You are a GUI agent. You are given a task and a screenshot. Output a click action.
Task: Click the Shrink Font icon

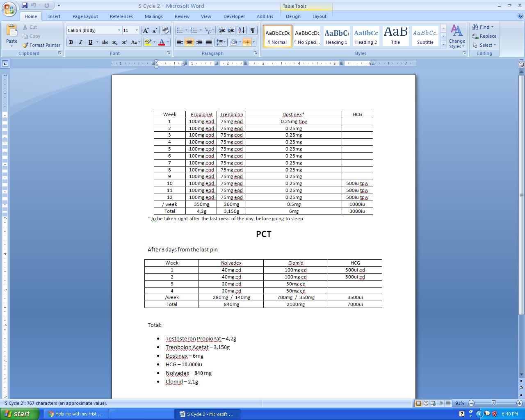coord(155,30)
